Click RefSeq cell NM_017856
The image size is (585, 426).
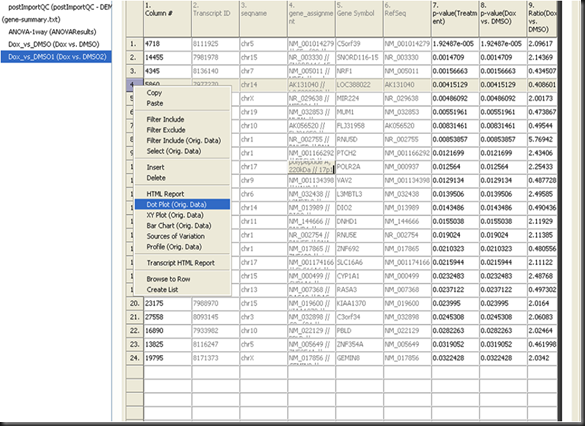click(x=407, y=358)
